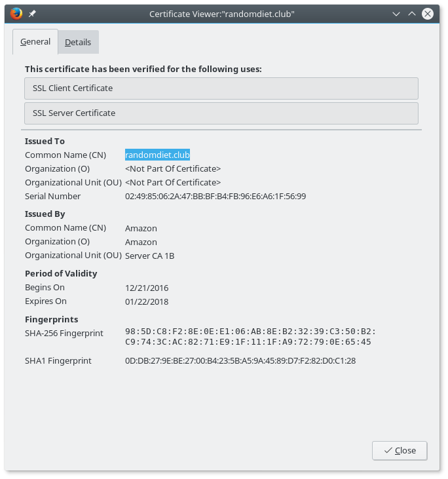
Task: Click the Period of Validity heading
Action: click(61, 273)
